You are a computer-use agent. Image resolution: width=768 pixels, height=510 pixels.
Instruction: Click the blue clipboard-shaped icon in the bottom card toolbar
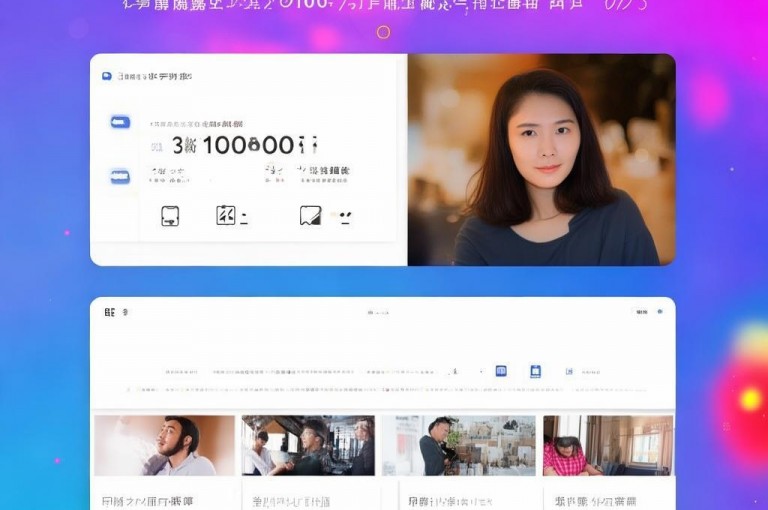(x=536, y=371)
